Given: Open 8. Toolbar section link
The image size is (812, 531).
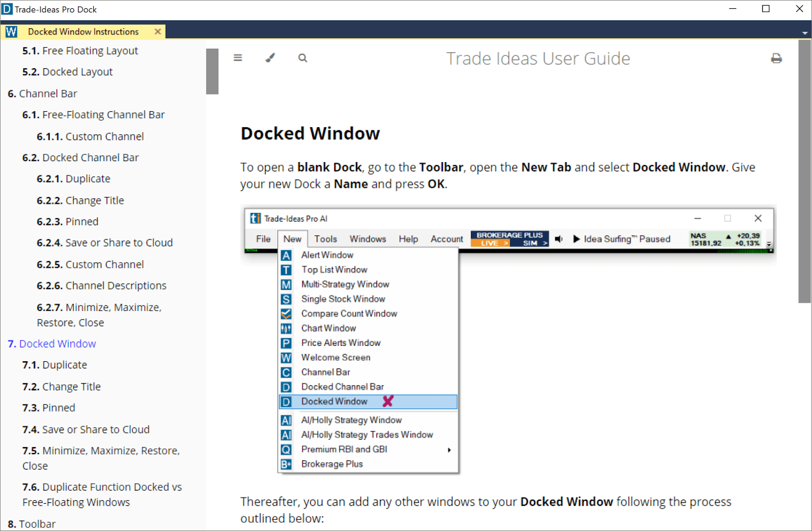Looking at the screenshot, I should tap(31, 524).
